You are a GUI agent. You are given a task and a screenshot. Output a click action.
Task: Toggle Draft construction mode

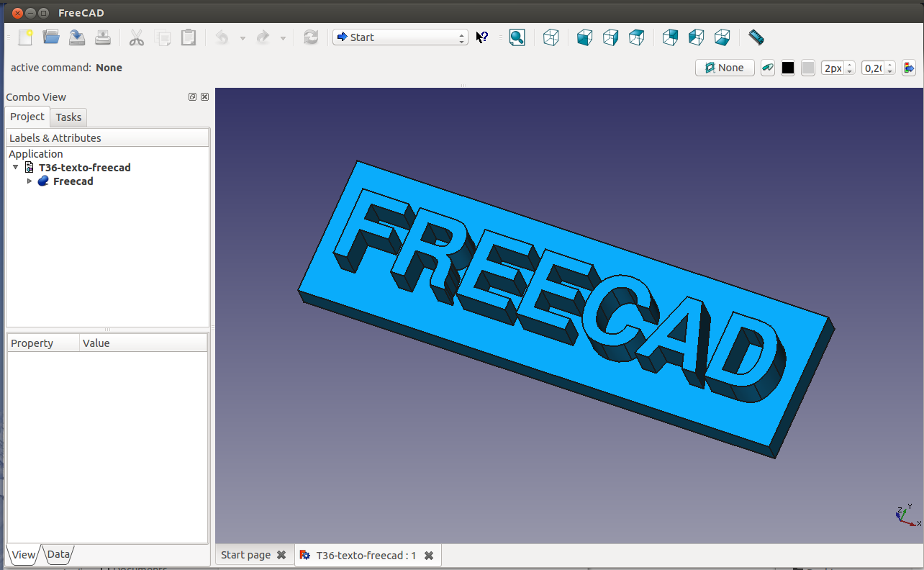click(x=768, y=68)
